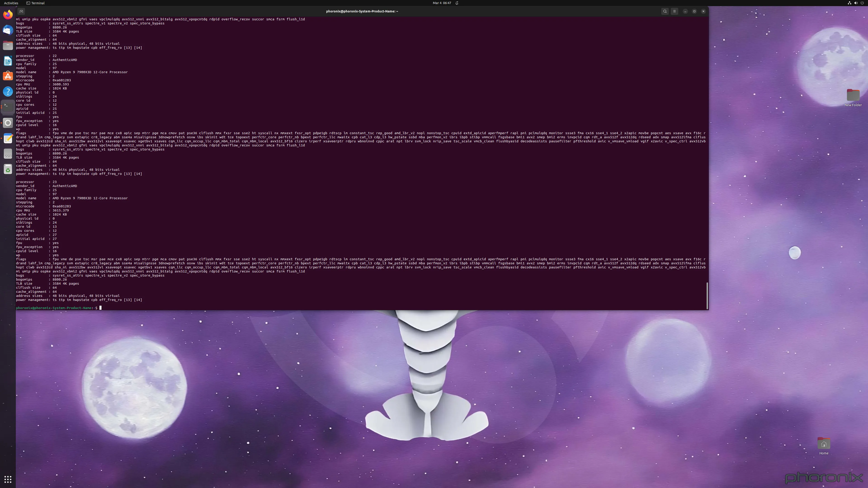Open the network status tray icon
Image resolution: width=868 pixels, height=488 pixels.
pos(849,3)
